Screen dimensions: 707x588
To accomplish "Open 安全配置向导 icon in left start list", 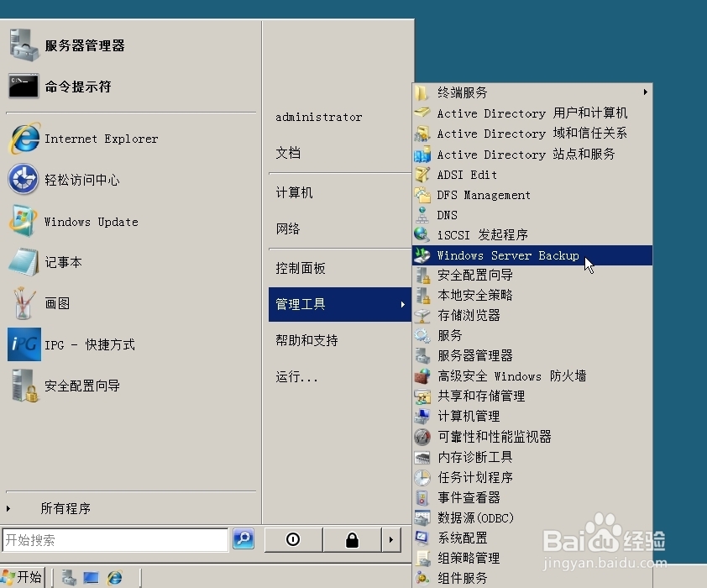I will [24, 386].
